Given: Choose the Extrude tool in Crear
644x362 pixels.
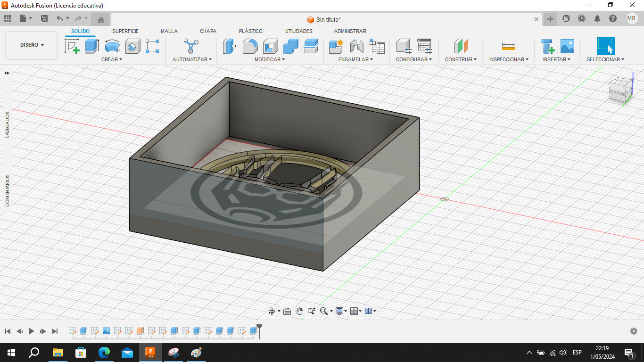Looking at the screenshot, I should [x=92, y=46].
